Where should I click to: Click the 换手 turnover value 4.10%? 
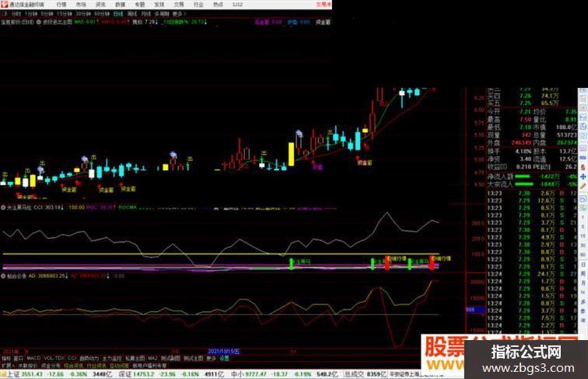(x=523, y=151)
